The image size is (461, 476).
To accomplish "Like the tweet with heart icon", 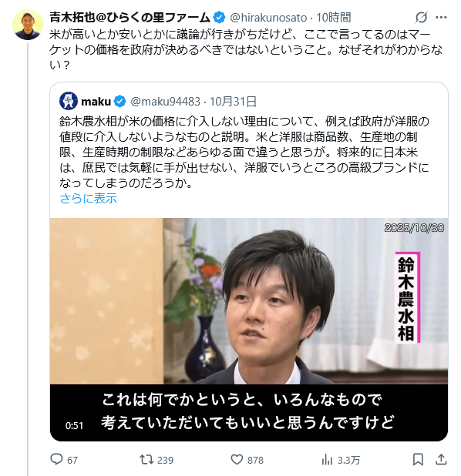I will (237, 460).
